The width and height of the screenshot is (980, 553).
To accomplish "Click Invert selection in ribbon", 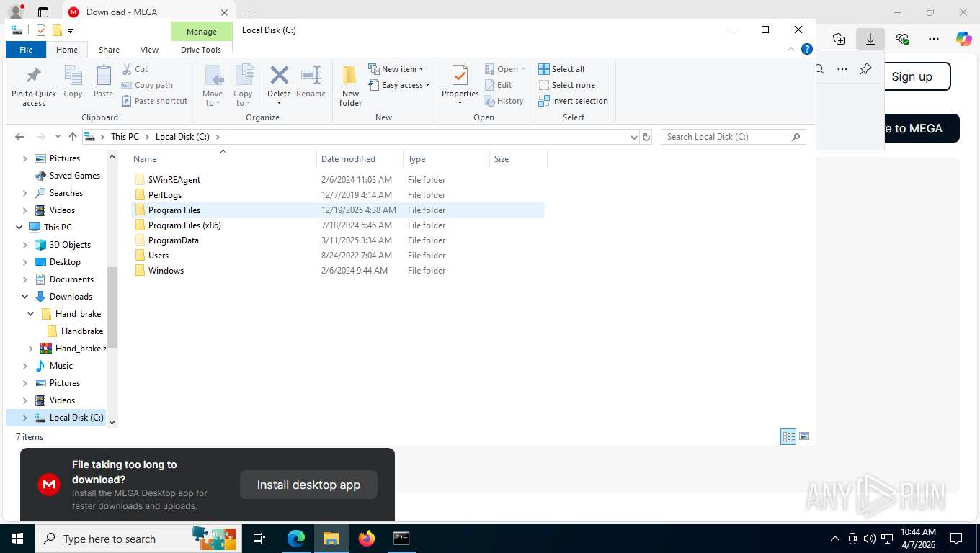I will [573, 101].
